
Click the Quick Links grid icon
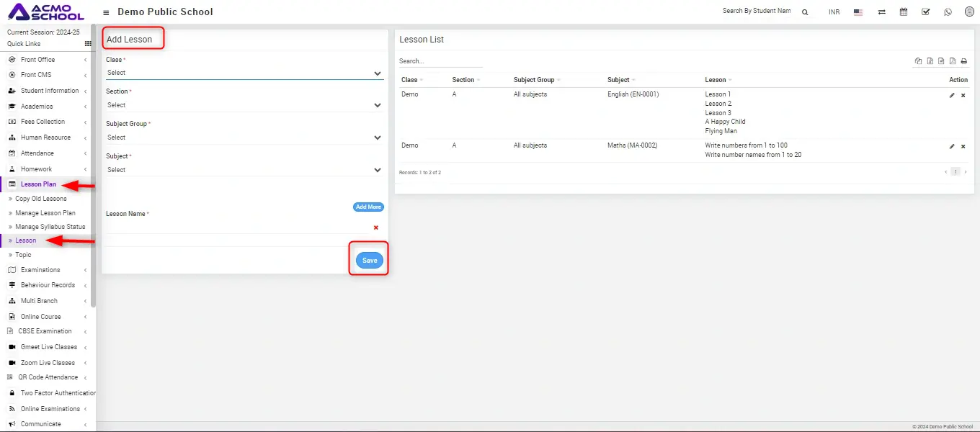point(89,44)
